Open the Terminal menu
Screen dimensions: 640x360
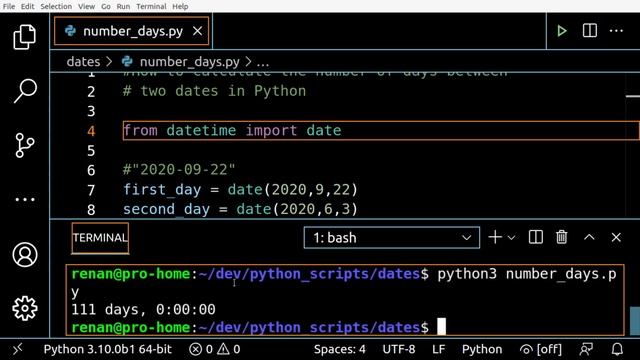click(x=151, y=7)
